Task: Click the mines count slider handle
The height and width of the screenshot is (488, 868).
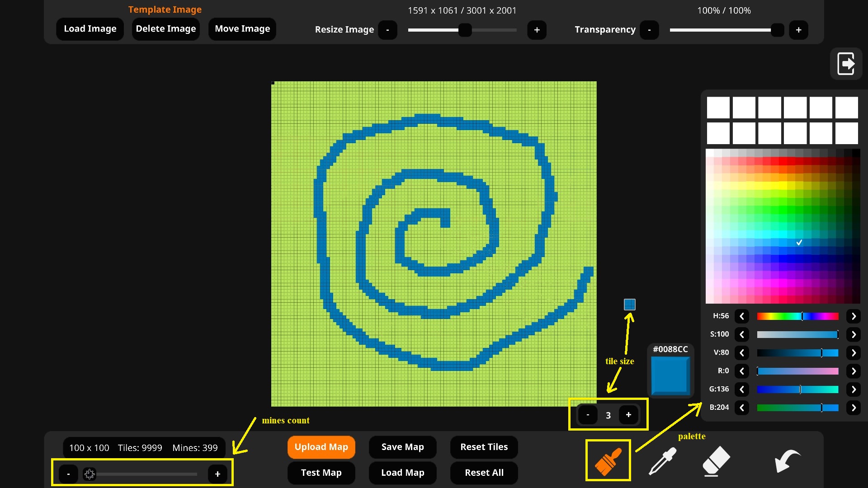Action: [x=90, y=474]
